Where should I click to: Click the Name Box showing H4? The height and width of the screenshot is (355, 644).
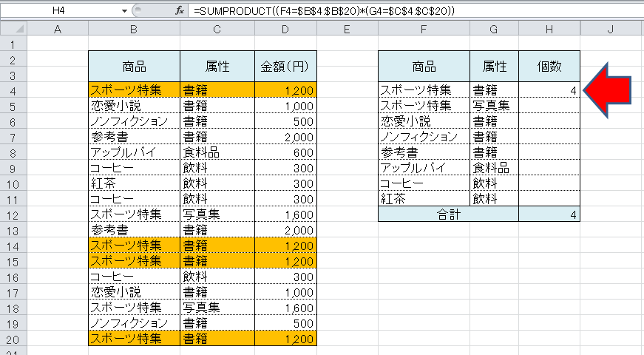[x=58, y=10]
